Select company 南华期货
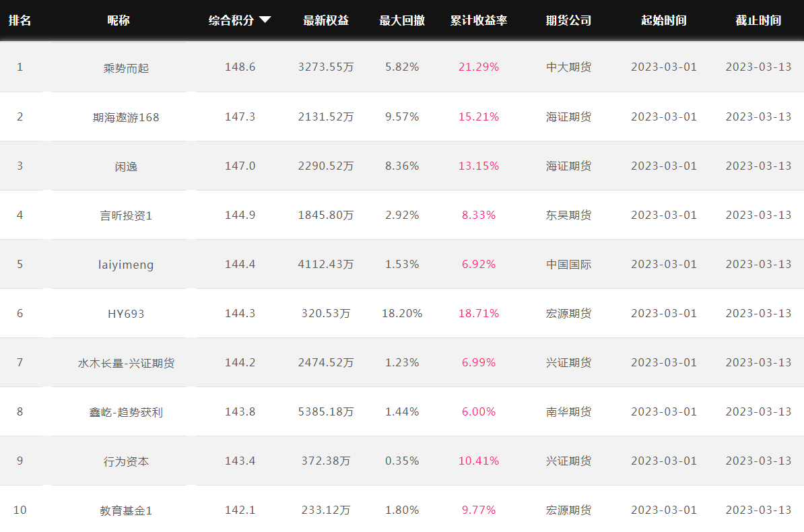Screen dimensions: 804x532 568,412
